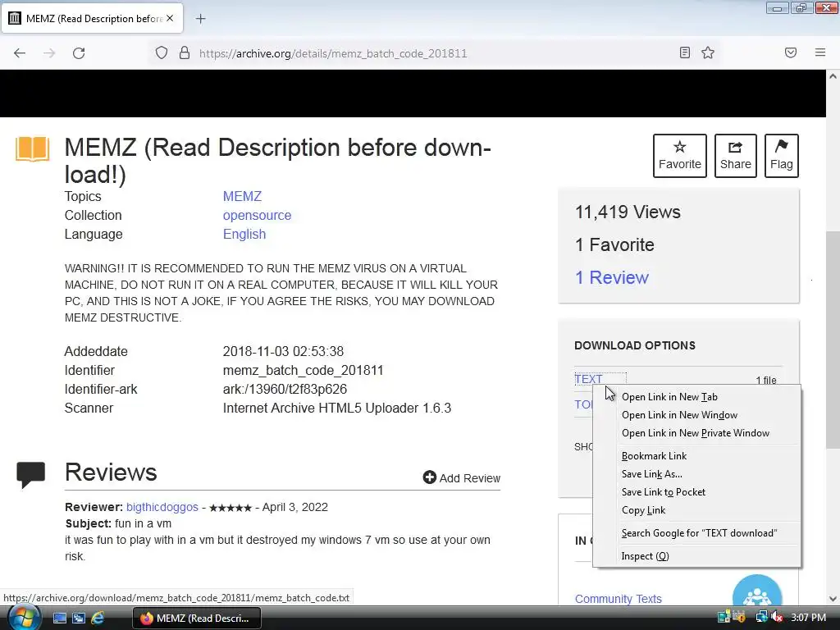Image resolution: width=840 pixels, height=630 pixels.
Task: Choose Open Link in New Window
Action: tap(696, 415)
